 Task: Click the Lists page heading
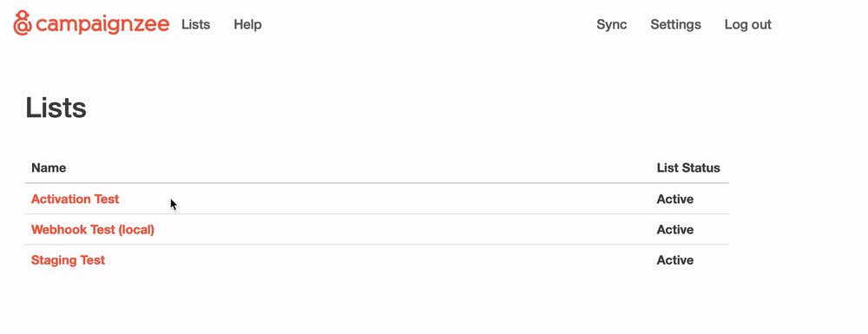coord(56,108)
